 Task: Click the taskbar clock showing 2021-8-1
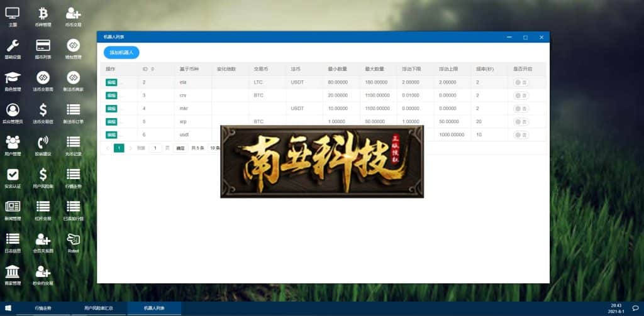(x=616, y=308)
